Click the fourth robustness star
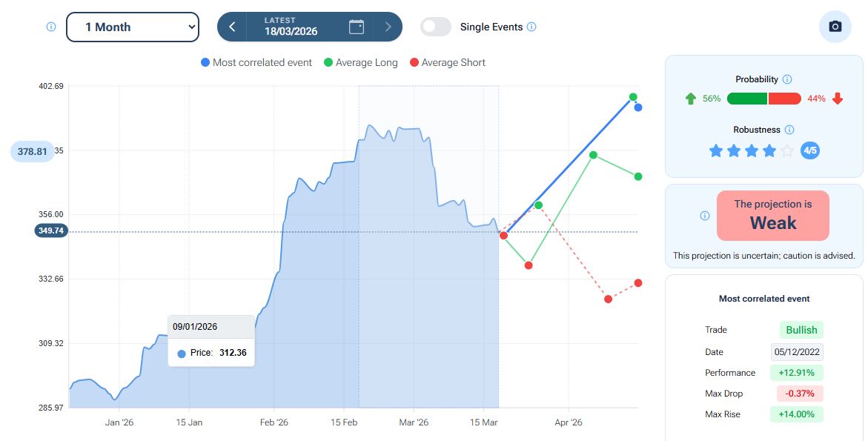The height and width of the screenshot is (441, 868). [769, 151]
